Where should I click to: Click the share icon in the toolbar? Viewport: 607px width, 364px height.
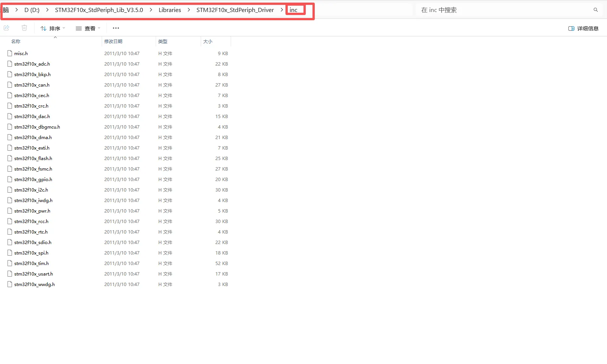click(x=6, y=28)
